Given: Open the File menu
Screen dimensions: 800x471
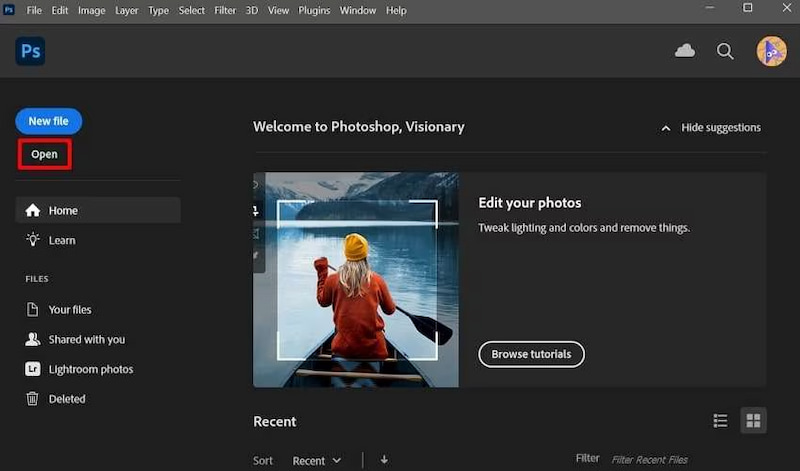Looking at the screenshot, I should click(x=34, y=10).
